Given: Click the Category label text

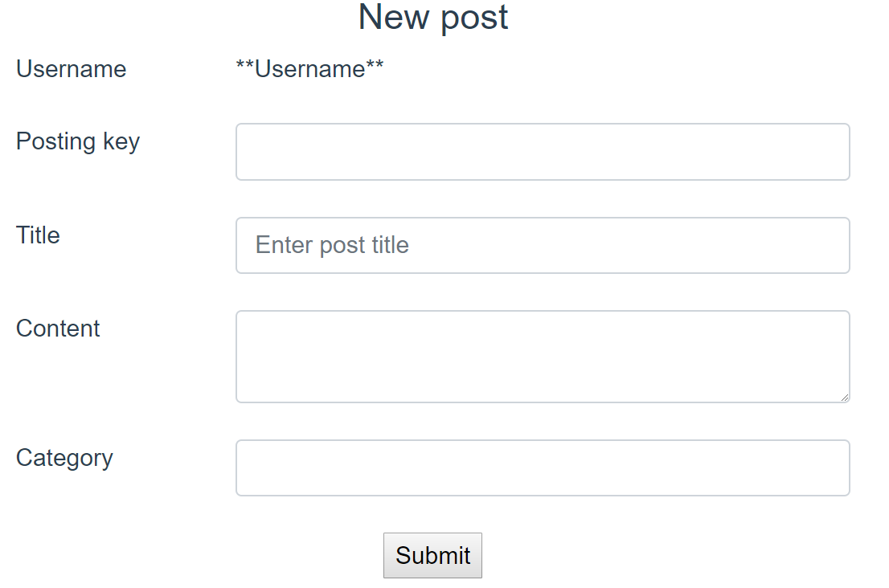Looking at the screenshot, I should click(x=64, y=459).
